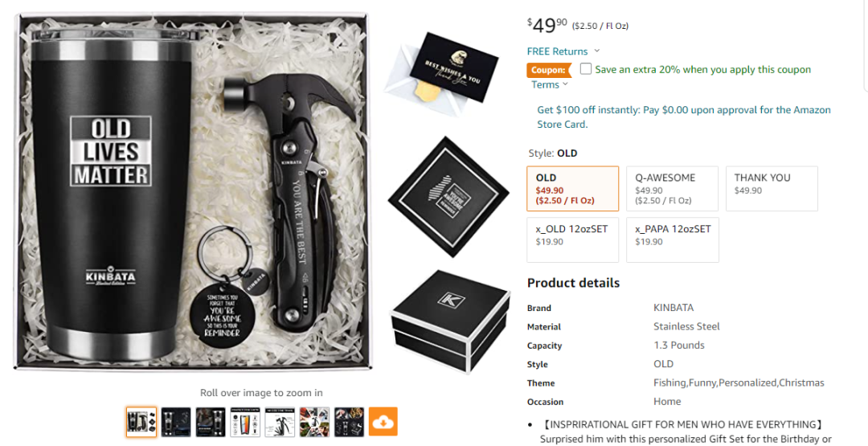Select the x_PAPA 12ozSET style
Screen dimensions: 868x446
pyautogui.click(x=673, y=239)
